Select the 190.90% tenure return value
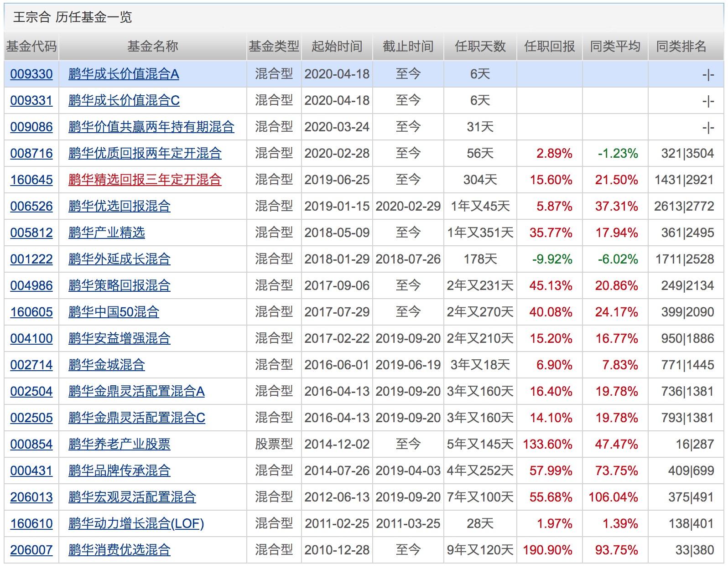 click(547, 550)
